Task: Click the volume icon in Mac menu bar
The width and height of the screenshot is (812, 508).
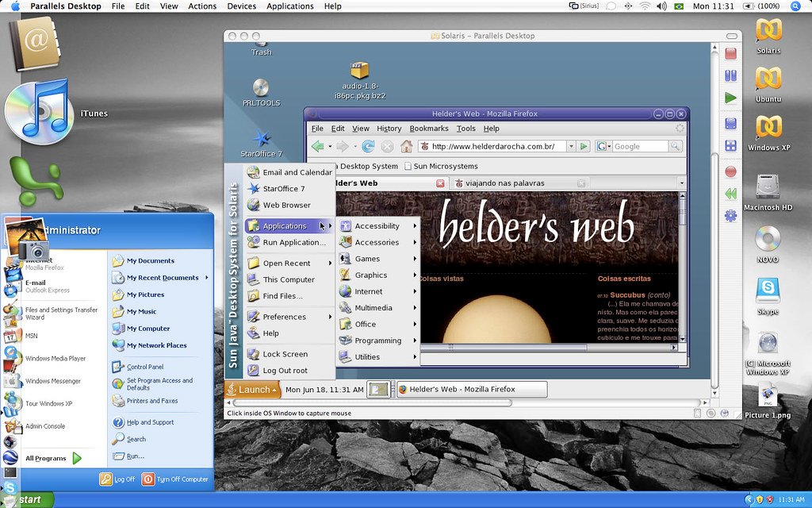Action: tap(662, 6)
